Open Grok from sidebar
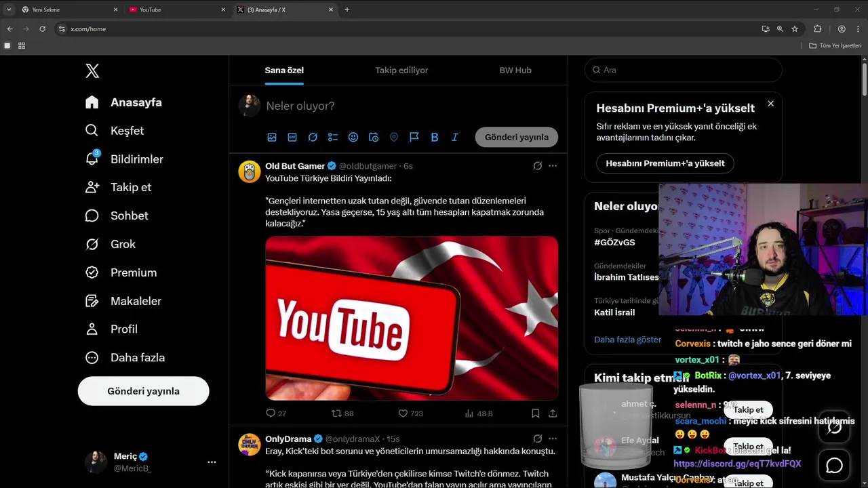This screenshot has width=868, height=488. (110, 244)
